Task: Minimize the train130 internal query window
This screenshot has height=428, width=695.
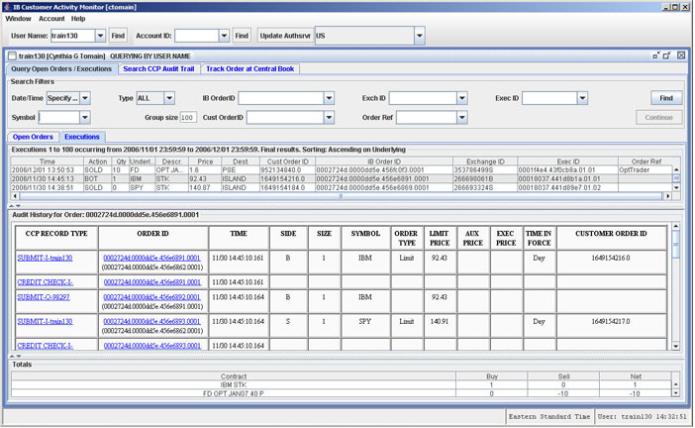Action: [x=656, y=55]
